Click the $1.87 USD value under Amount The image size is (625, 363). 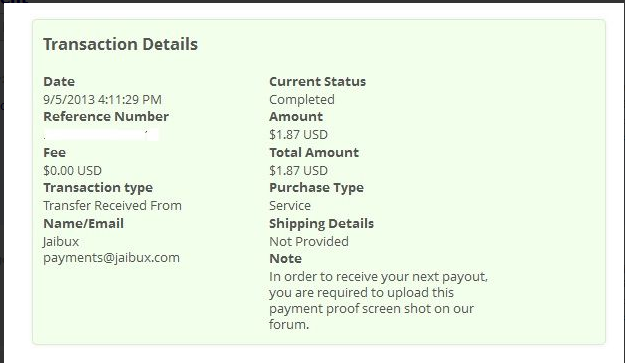[x=298, y=135]
